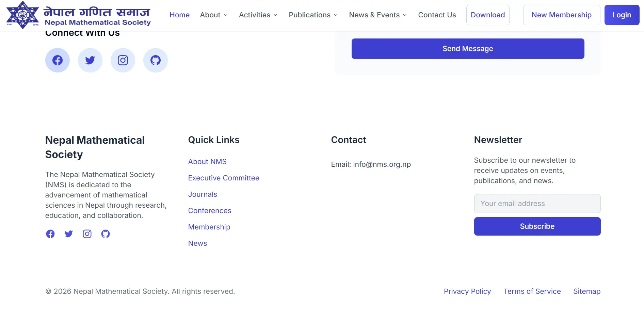Screen dimensions: 644x320
Task: Click the Subscribe newsletter button
Action: (537, 226)
